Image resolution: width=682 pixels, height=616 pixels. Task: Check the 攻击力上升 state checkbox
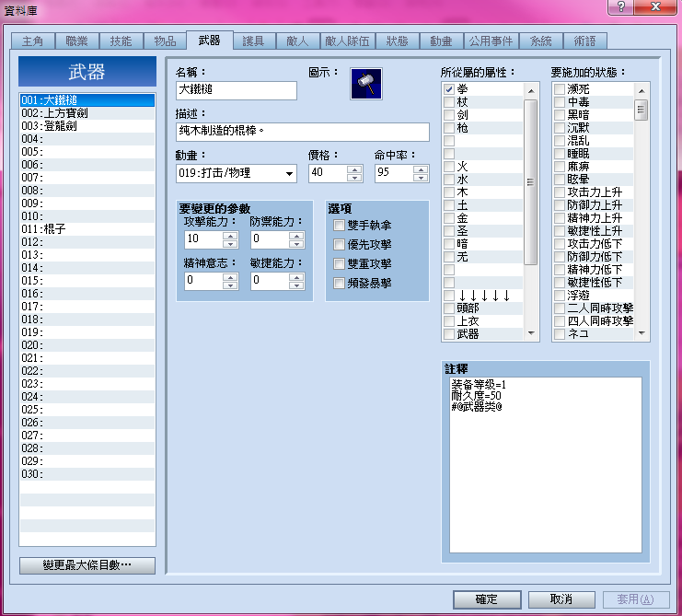click(560, 192)
